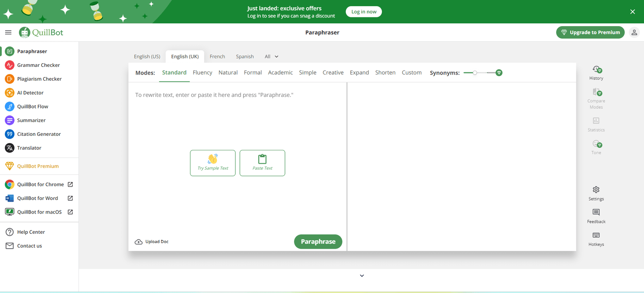The height and width of the screenshot is (293, 644).
Task: Open QuillBot for Word link
Action: point(39,198)
